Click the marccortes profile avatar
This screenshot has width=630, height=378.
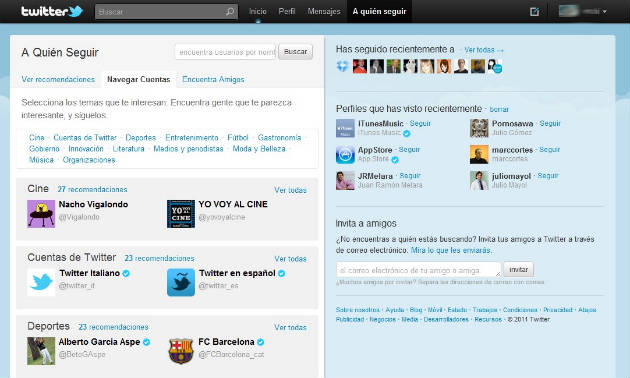point(479,154)
